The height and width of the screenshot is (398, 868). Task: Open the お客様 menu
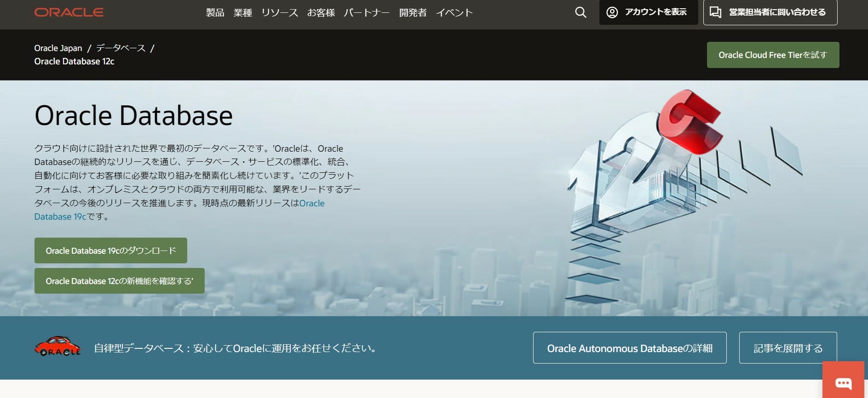click(321, 12)
